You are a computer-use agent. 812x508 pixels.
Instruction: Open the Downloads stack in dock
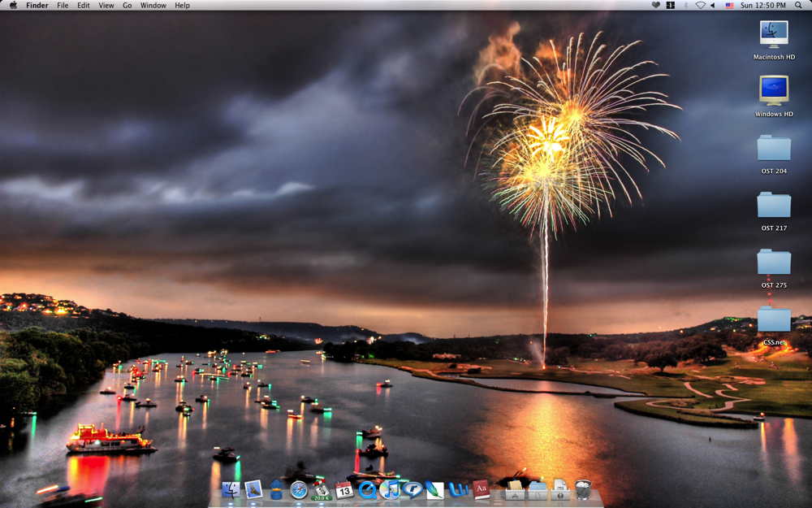(x=559, y=489)
